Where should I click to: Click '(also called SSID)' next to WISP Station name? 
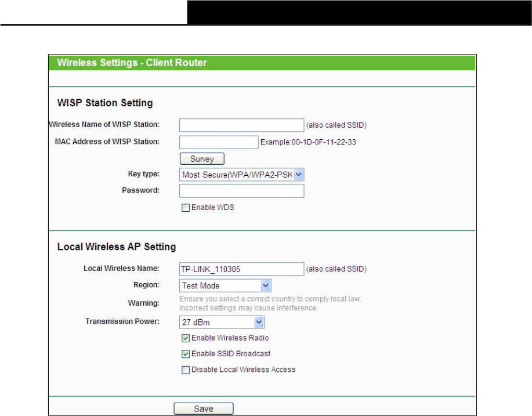pyautogui.click(x=336, y=125)
